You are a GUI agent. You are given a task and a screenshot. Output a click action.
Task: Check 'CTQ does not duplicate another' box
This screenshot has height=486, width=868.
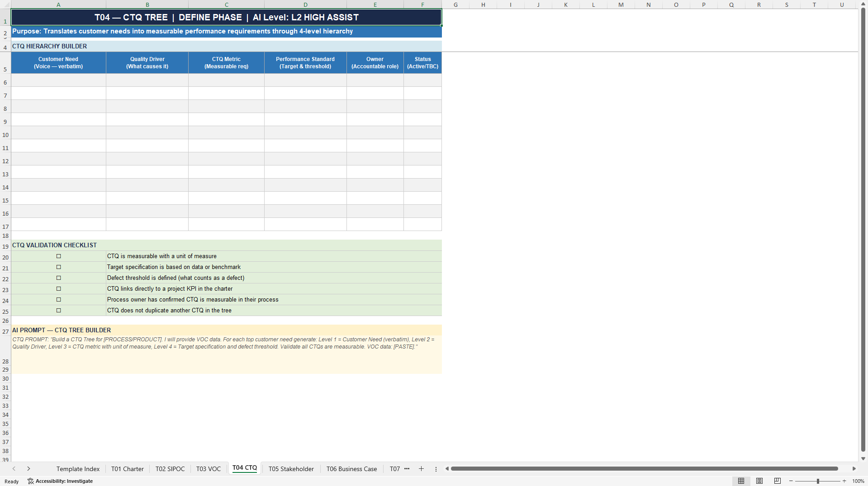click(x=58, y=311)
